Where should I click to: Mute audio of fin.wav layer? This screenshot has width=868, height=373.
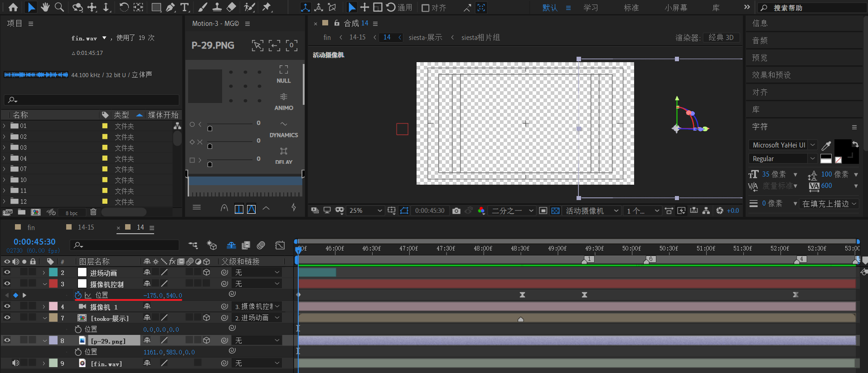[15, 363]
